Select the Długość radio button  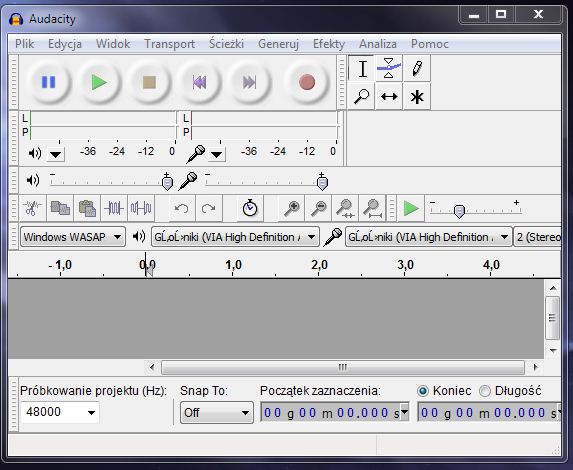click(x=485, y=391)
